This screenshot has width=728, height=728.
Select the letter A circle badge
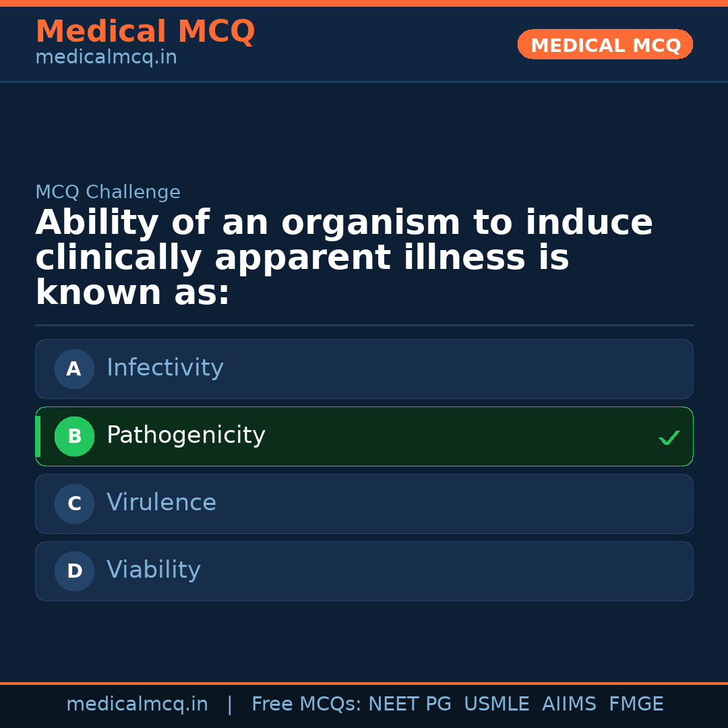pos(74,369)
